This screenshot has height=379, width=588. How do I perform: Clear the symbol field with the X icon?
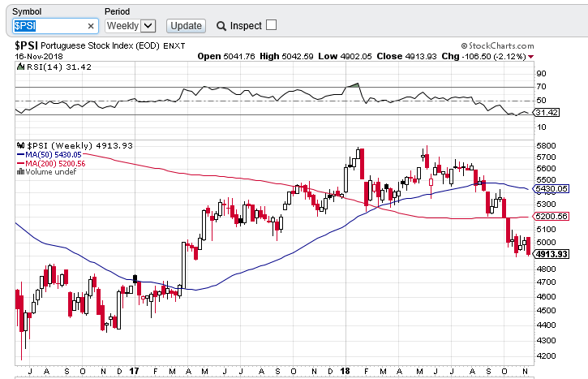tap(91, 26)
